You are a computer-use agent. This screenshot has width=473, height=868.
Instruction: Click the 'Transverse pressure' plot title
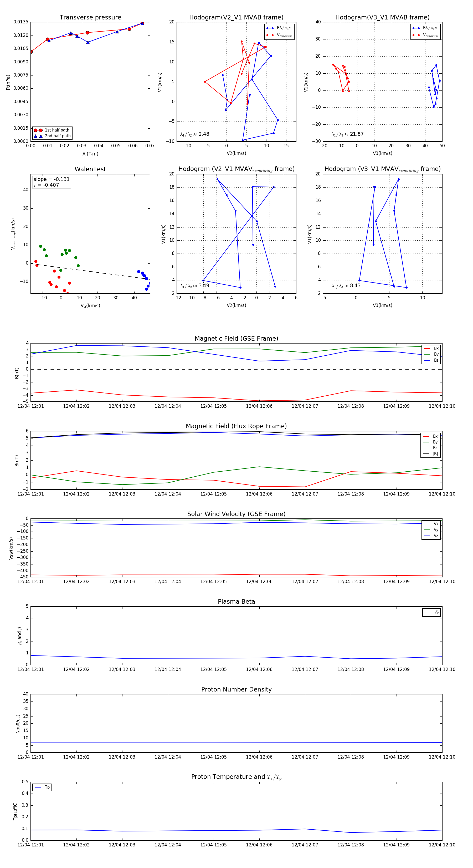(90, 18)
